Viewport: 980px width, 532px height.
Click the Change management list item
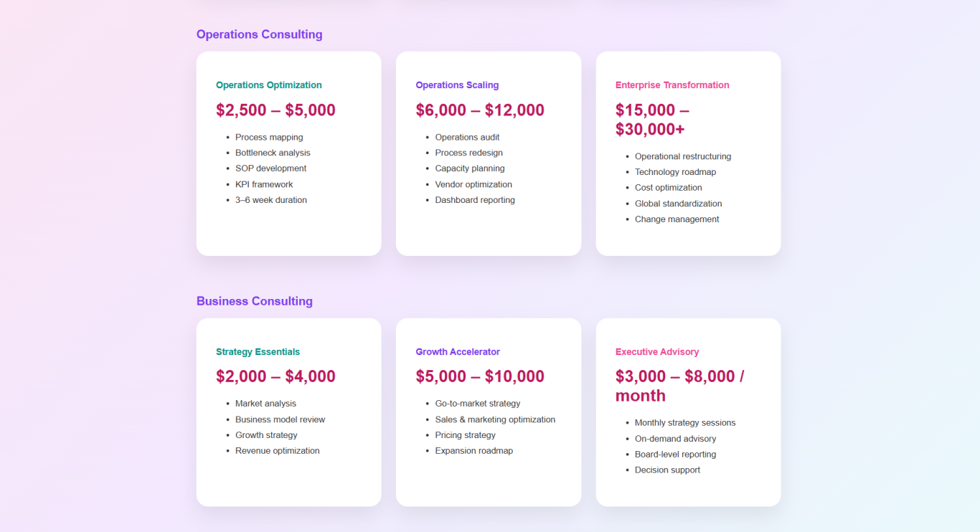coord(677,219)
